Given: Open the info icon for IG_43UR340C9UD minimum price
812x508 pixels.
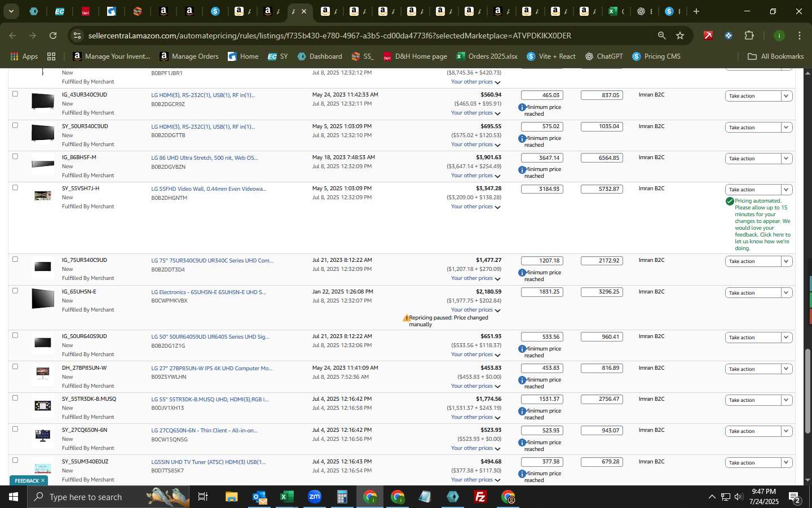Looking at the screenshot, I should click(522, 107).
